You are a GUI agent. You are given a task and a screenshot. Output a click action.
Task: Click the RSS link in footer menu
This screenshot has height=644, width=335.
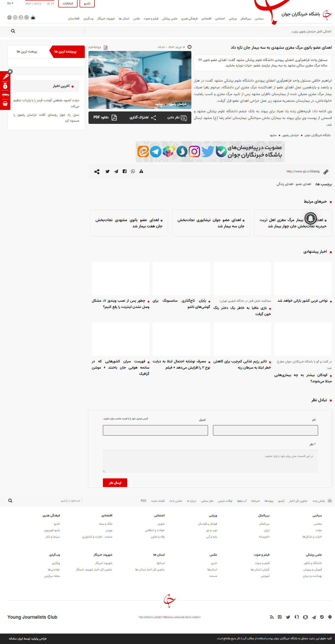tap(143, 501)
